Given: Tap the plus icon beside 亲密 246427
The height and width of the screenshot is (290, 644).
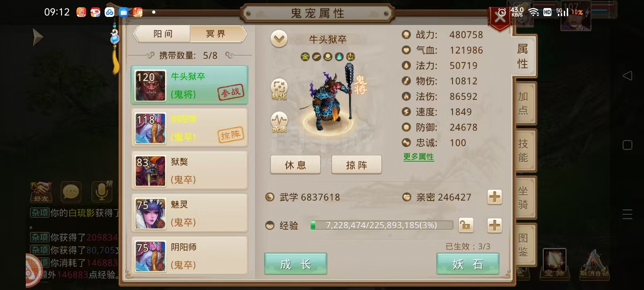Looking at the screenshot, I should click(x=494, y=197).
